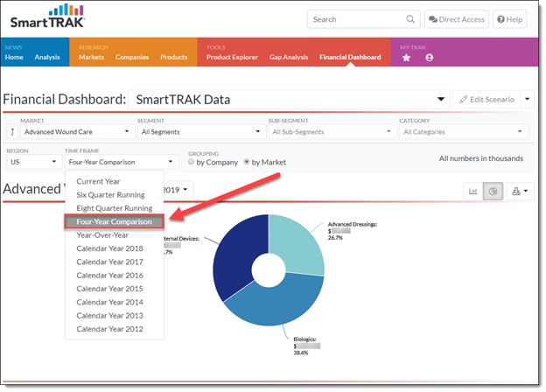This screenshot has width=546, height=392.
Task: Open Financial Dashboard tab
Action: 350,57
